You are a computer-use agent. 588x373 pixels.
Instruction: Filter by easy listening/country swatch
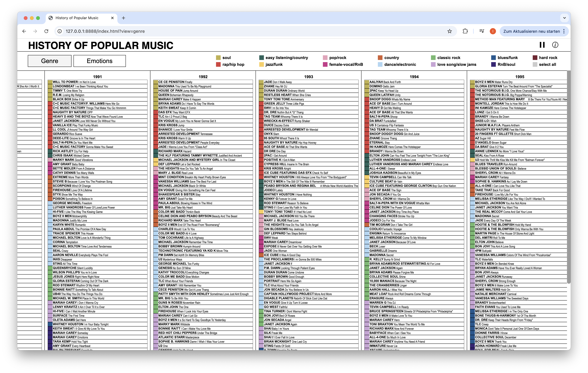point(262,58)
